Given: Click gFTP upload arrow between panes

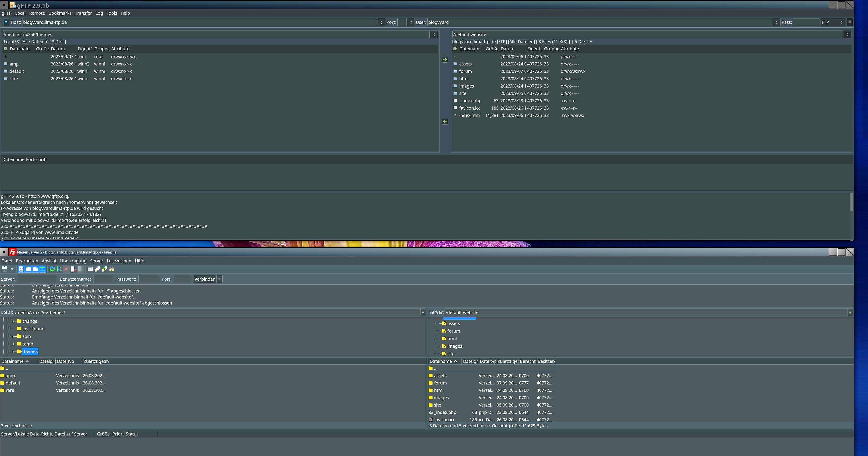Looking at the screenshot, I should [445, 60].
